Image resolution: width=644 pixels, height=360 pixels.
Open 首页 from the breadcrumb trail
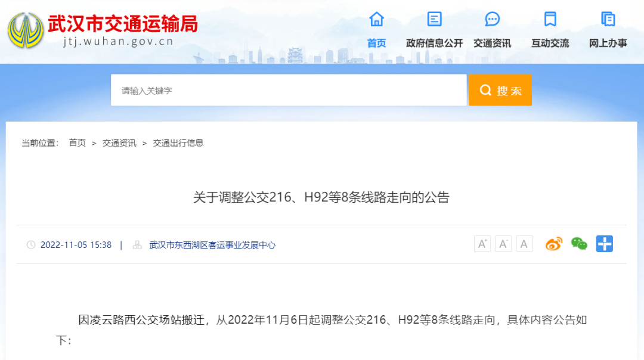(x=77, y=143)
